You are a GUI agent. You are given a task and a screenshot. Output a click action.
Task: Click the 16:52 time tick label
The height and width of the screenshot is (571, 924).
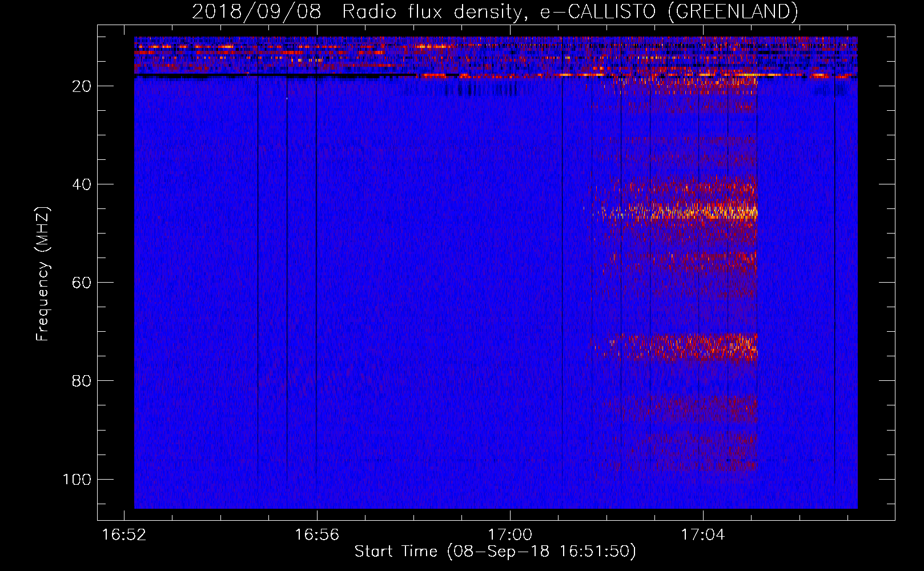click(124, 535)
